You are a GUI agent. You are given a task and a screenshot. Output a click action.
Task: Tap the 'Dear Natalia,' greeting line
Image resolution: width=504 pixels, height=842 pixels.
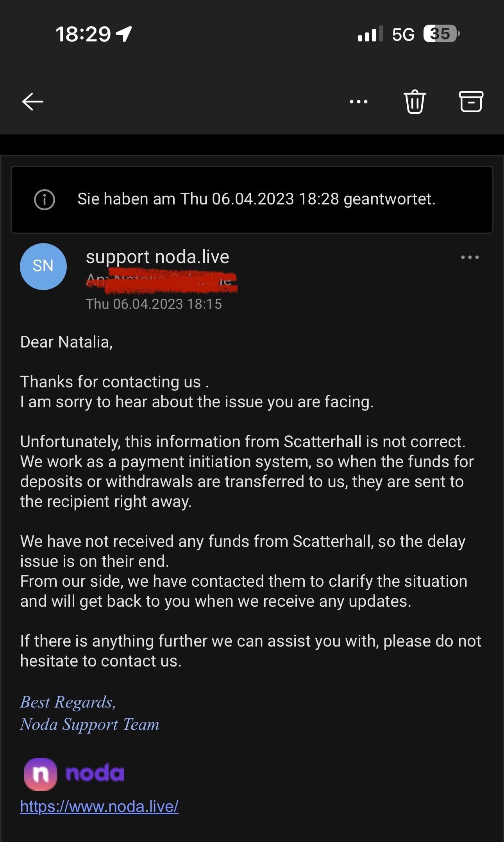point(66,342)
